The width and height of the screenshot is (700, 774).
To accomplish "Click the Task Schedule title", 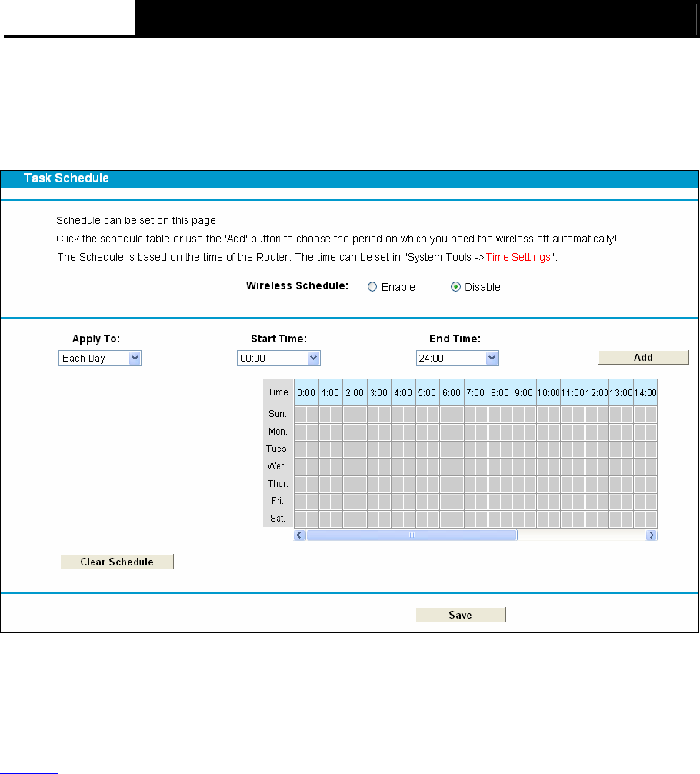I will pyautogui.click(x=66, y=178).
